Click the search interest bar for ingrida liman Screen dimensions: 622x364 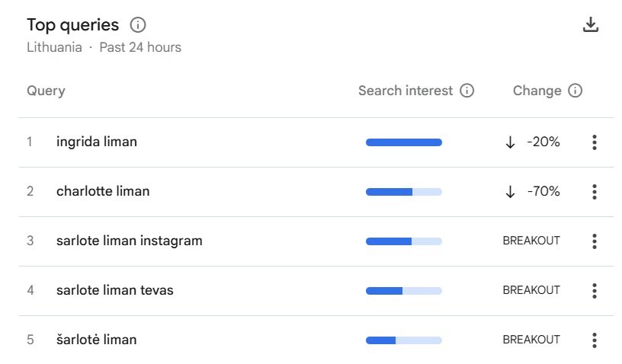pyautogui.click(x=403, y=142)
